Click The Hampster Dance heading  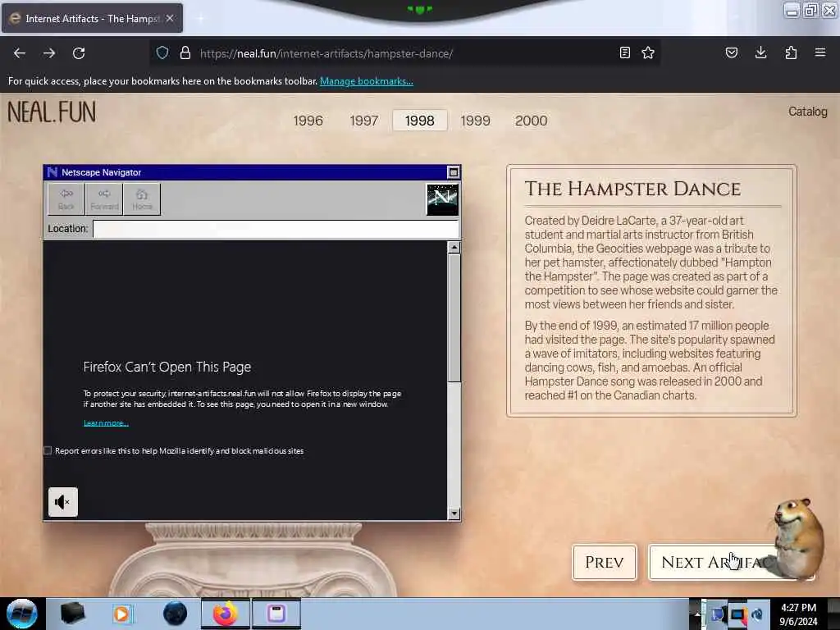point(632,189)
